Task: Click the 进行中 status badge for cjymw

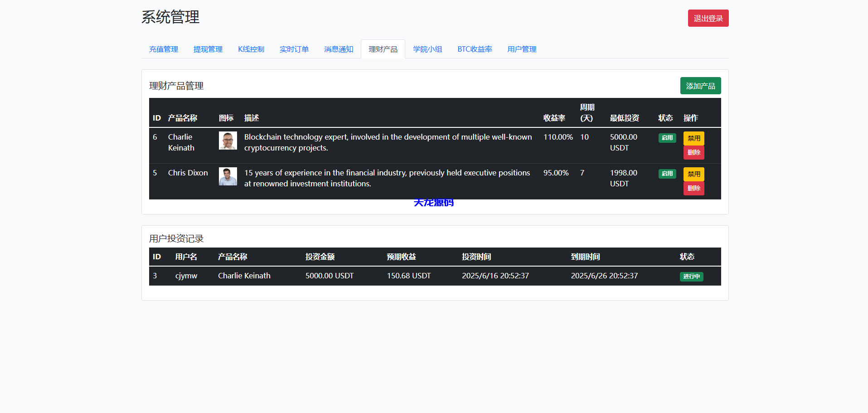Action: coord(691,277)
